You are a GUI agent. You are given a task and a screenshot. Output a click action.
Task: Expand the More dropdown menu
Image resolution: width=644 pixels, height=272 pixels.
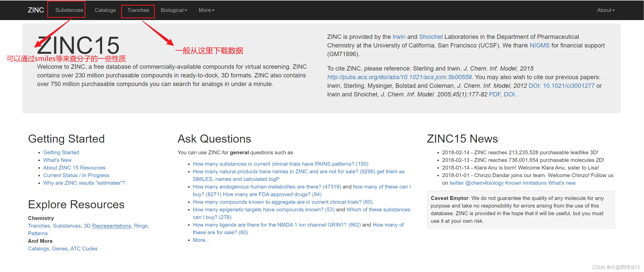tap(207, 10)
